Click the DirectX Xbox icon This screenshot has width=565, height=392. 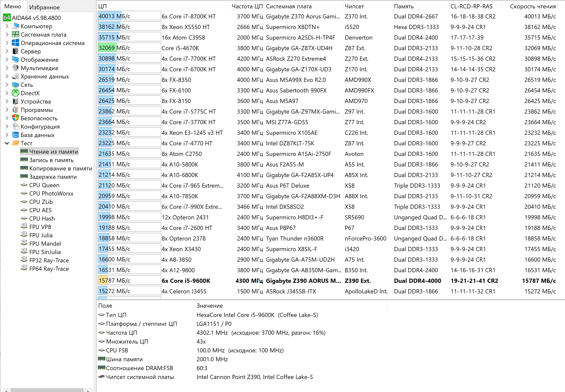pos(16,93)
